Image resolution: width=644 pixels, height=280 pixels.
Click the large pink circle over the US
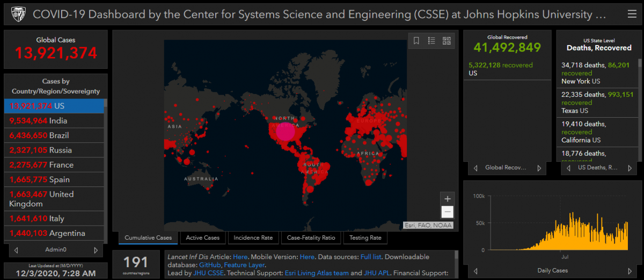coord(286,131)
